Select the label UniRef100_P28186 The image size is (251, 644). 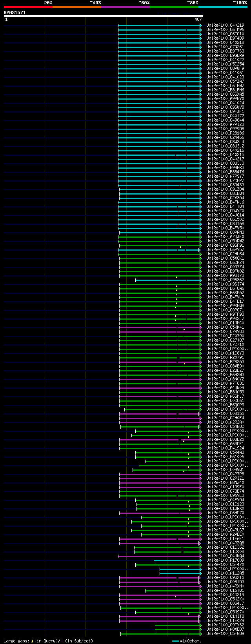coord(225,133)
